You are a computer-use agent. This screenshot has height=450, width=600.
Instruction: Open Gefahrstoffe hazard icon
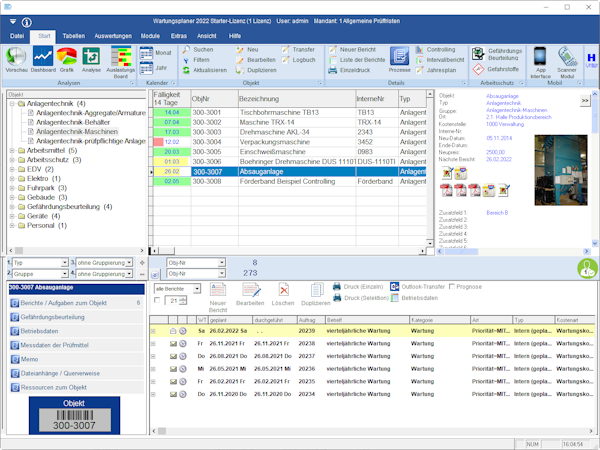tap(496, 69)
